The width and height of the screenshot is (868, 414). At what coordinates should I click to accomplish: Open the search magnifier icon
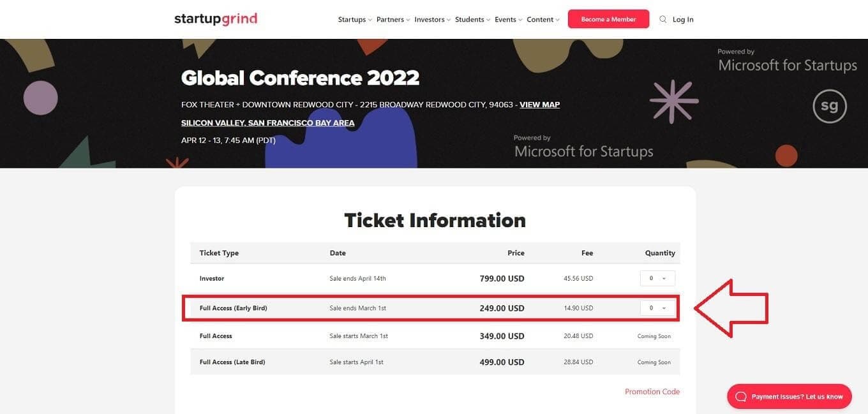663,19
